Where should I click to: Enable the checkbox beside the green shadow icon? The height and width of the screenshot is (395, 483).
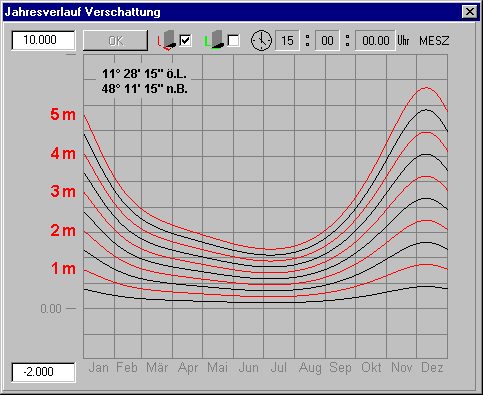tap(233, 41)
